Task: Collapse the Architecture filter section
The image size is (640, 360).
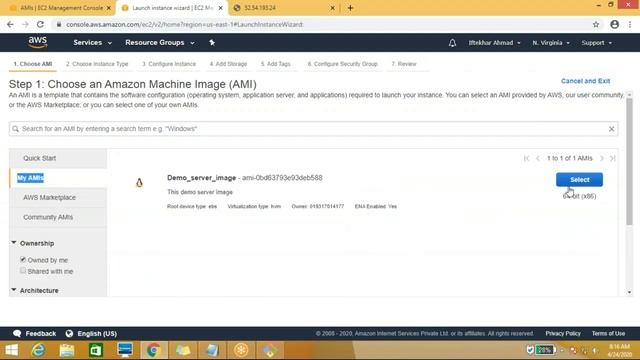Action: [x=35, y=291]
